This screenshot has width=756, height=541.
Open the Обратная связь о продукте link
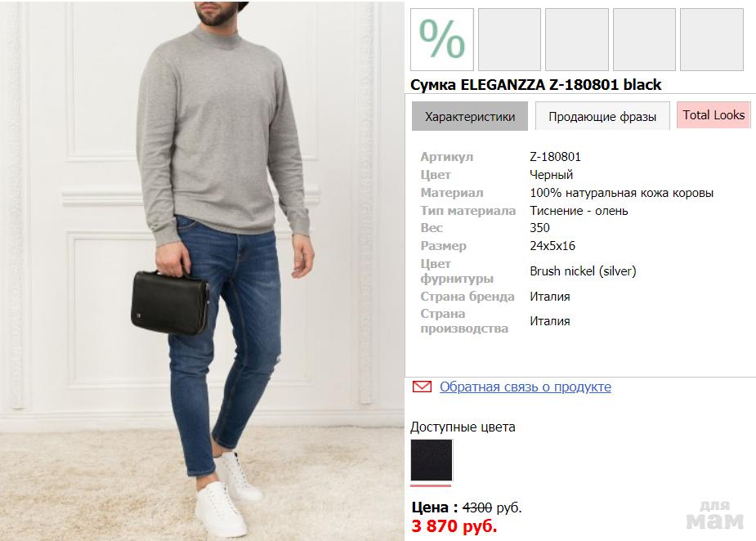point(525,387)
